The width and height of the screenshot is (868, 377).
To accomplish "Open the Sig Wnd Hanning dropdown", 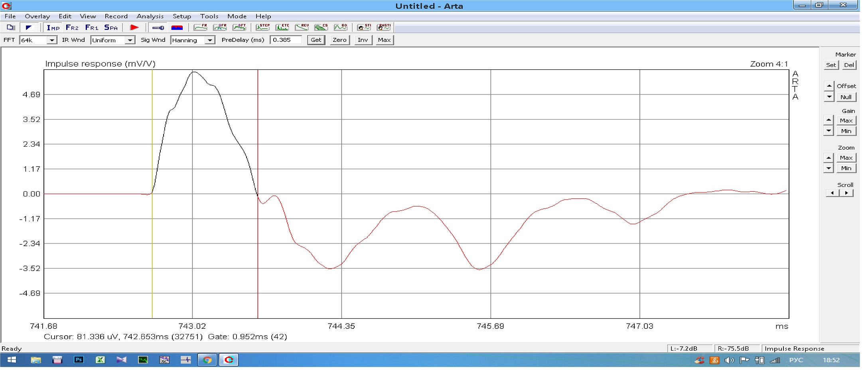I will tap(209, 40).
